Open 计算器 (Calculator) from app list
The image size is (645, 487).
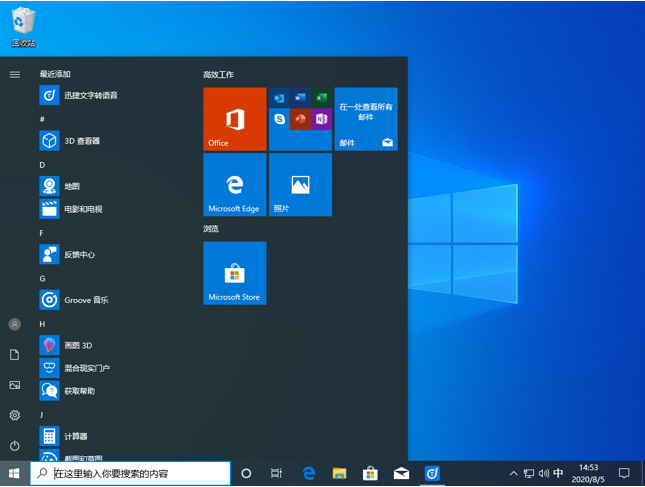pos(75,436)
